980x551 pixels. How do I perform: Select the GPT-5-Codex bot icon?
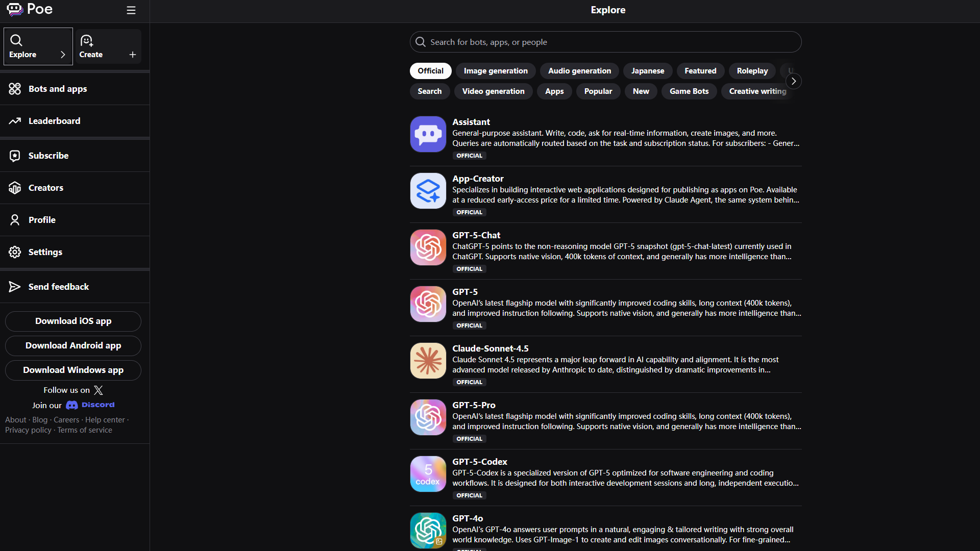[428, 474]
